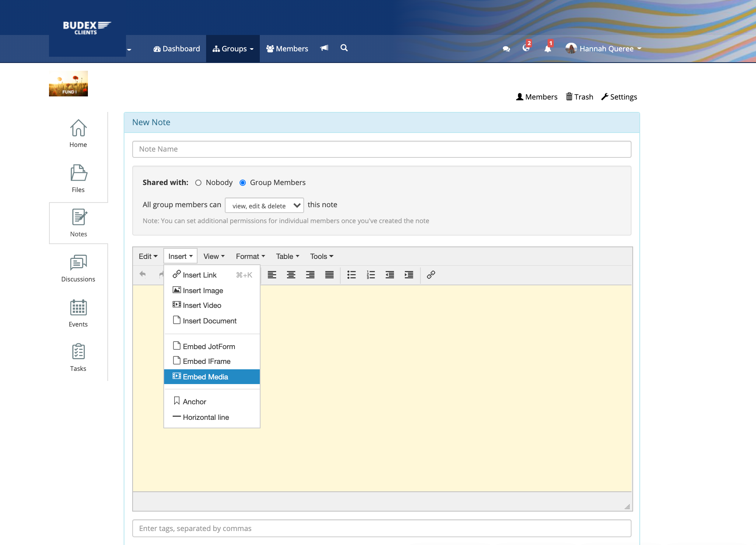Open the view, edit & delete permissions dropdown
756x545 pixels.
264,205
